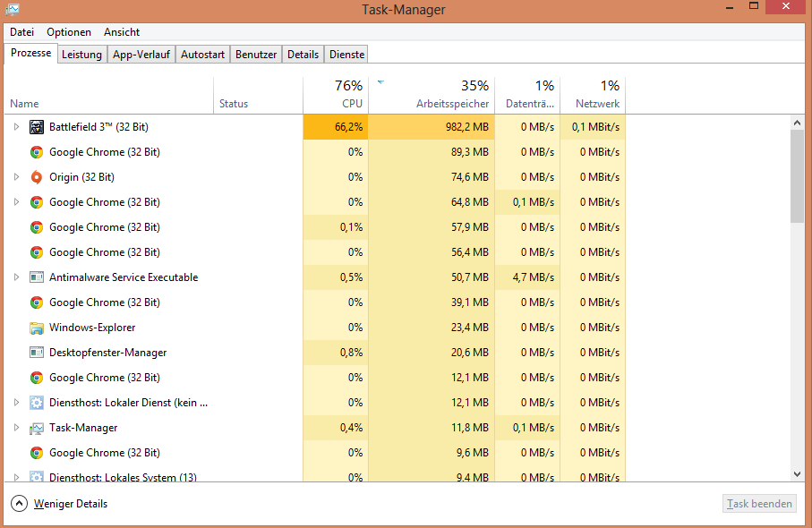
Task: Click the Chrome icon with 56,4 MB
Action: [x=36, y=252]
